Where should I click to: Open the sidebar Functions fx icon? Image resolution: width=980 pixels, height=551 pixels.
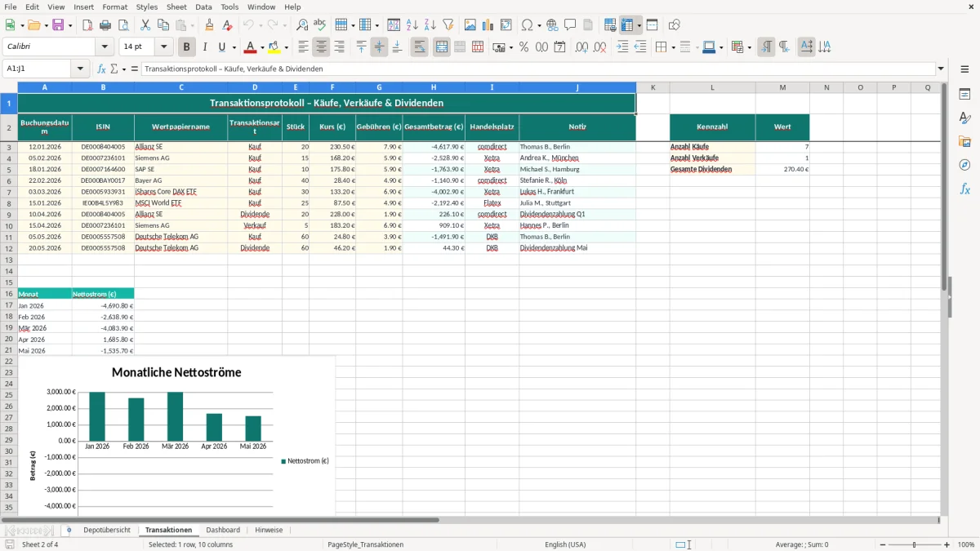coord(964,189)
